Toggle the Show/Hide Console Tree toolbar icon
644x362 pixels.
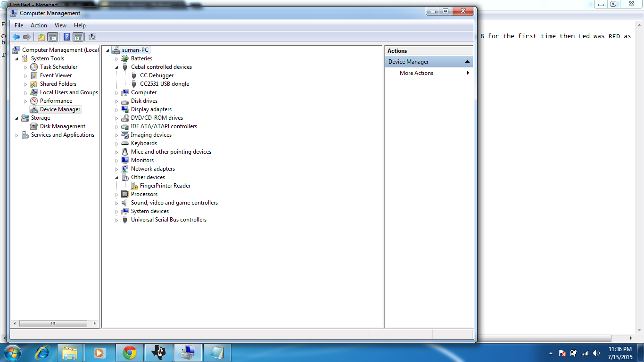point(52,37)
